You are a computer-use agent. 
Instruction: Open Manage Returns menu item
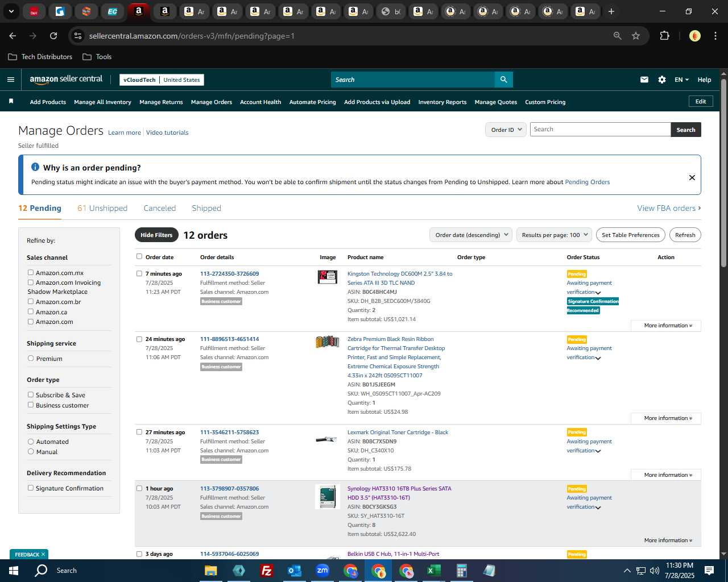(x=161, y=102)
